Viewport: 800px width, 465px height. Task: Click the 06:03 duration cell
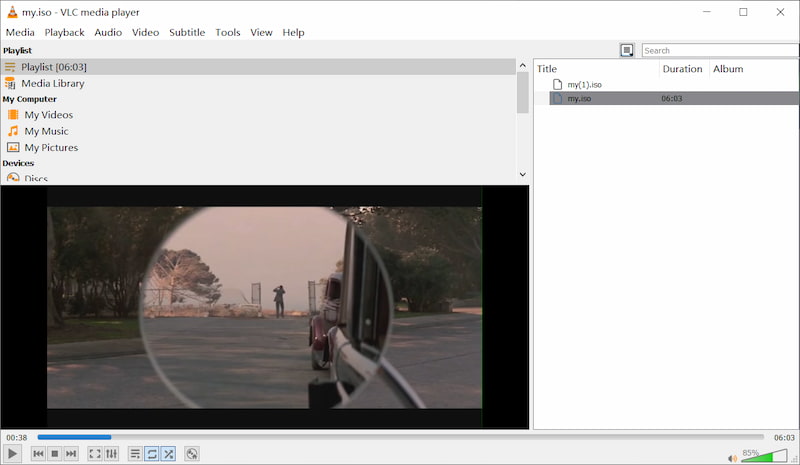tap(671, 99)
